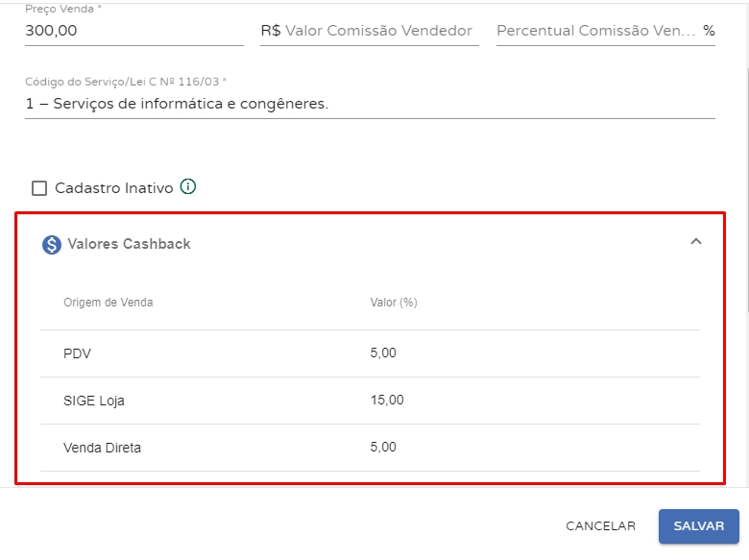
Task: Click the Percentual Comissão Vendedor field
Action: pyautogui.click(x=596, y=31)
